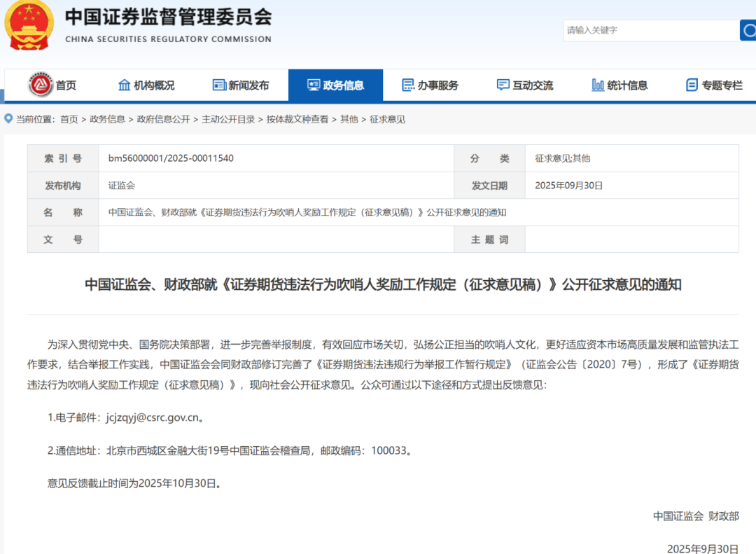
Task: Click the newspaper icon beside 新闻发布
Action: tap(219, 85)
